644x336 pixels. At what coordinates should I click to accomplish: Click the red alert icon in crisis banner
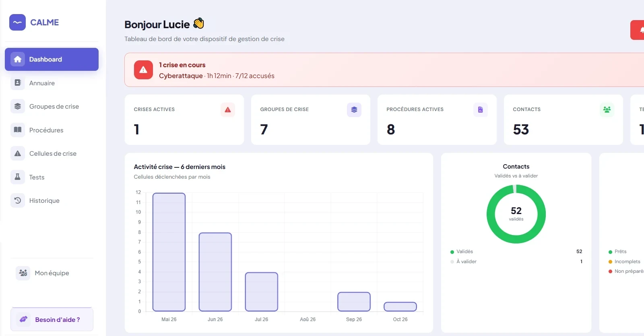143,70
